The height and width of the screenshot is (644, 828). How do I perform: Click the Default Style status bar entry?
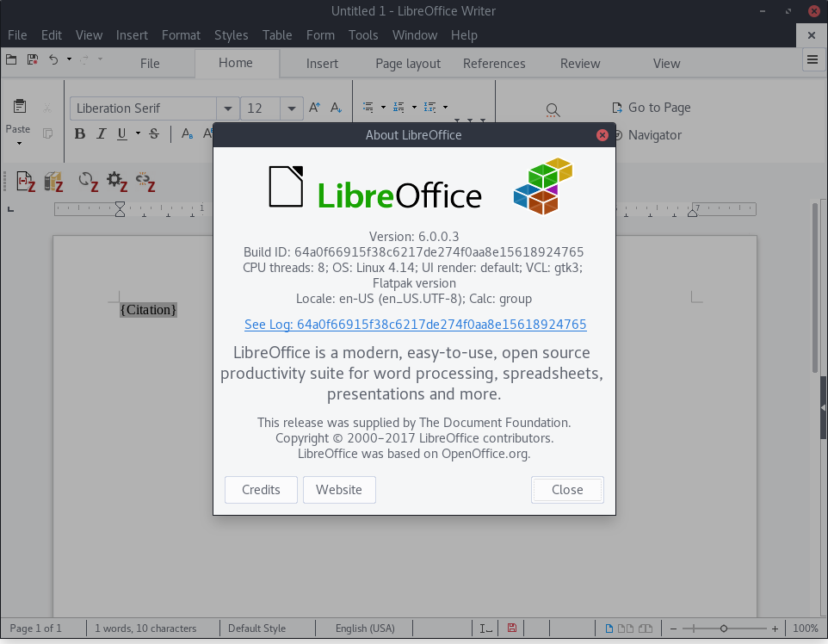(256, 629)
